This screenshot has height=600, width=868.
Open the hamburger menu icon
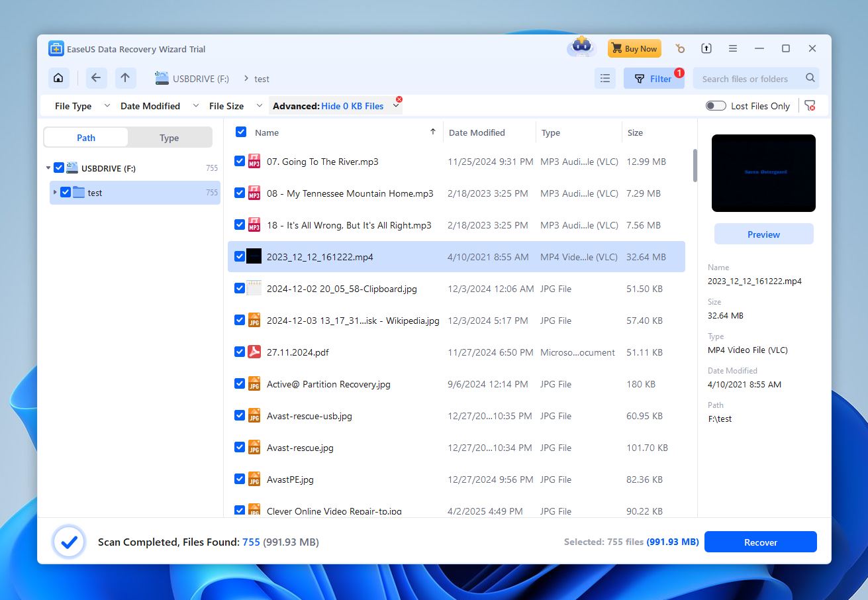(x=732, y=48)
